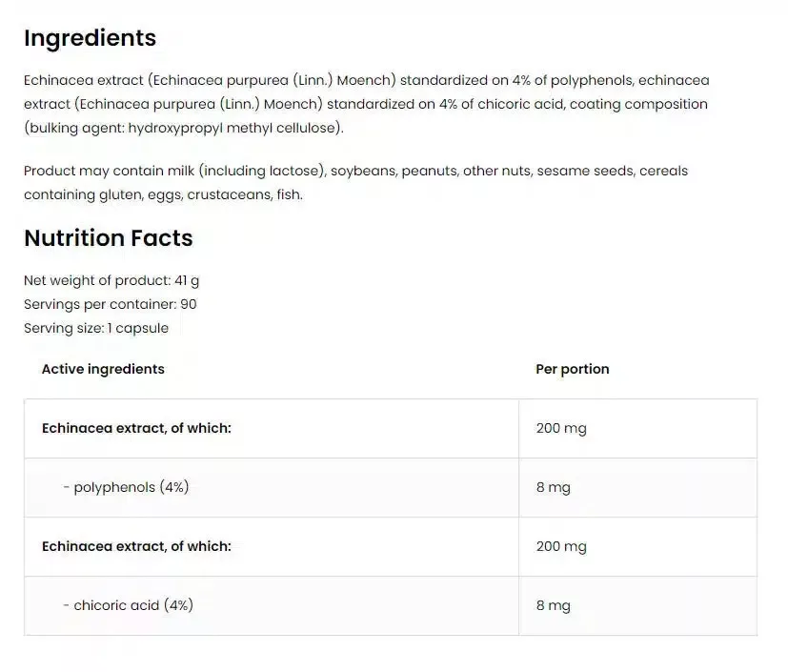This screenshot has height=672, width=788.
Task: Click the 'Net weight of product: 41 g' line
Action: [111, 280]
